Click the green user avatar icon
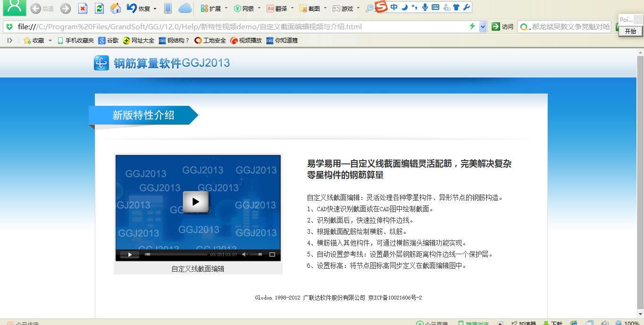This screenshot has height=325, width=644. [x=15, y=7]
